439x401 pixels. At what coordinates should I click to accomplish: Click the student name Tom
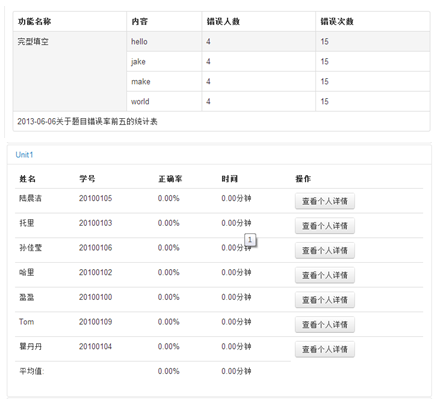[26, 322]
